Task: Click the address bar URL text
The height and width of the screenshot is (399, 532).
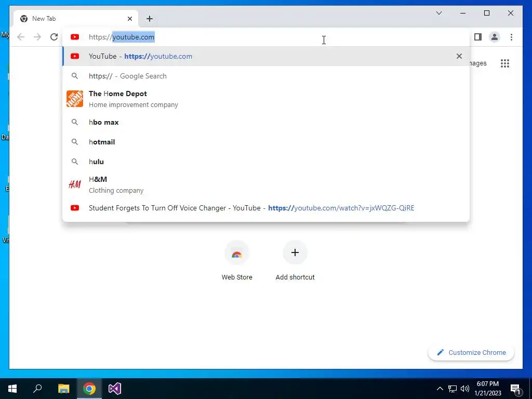Action: point(122,37)
